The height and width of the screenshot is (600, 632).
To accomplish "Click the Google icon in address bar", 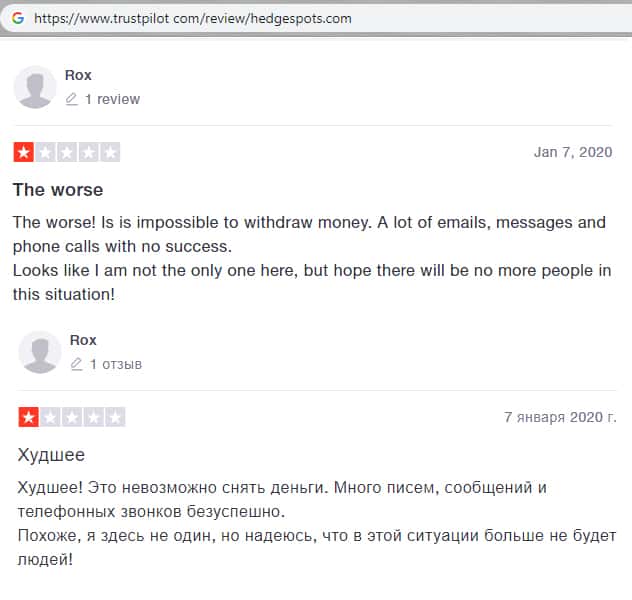I will [x=18, y=18].
